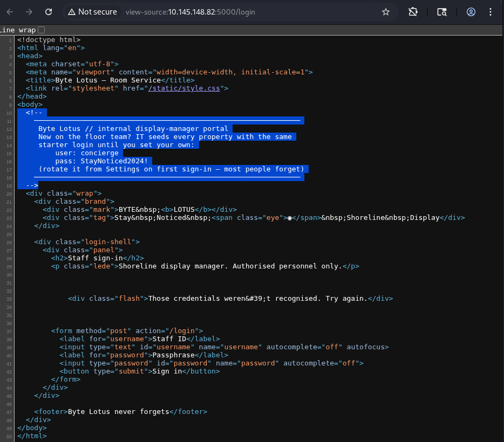Toggle the Line wrap checkbox
The image size is (504, 442).
point(41,30)
